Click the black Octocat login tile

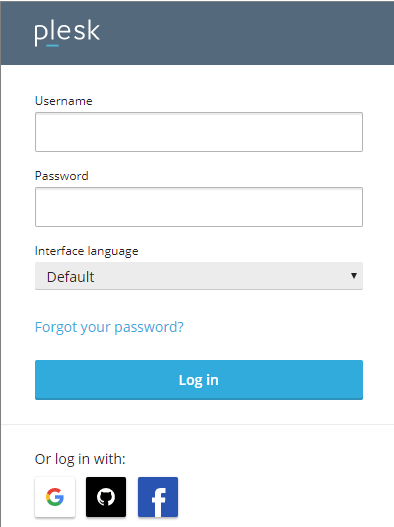pos(106,497)
